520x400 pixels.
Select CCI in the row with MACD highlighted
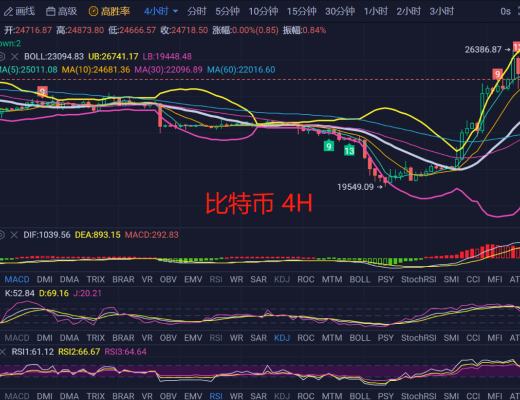473,279
